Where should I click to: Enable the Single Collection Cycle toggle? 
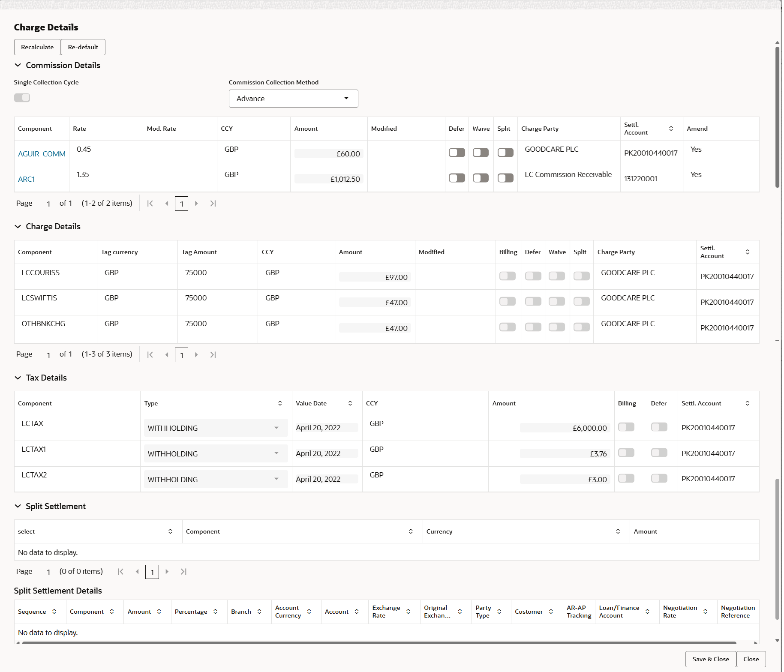coord(22,98)
